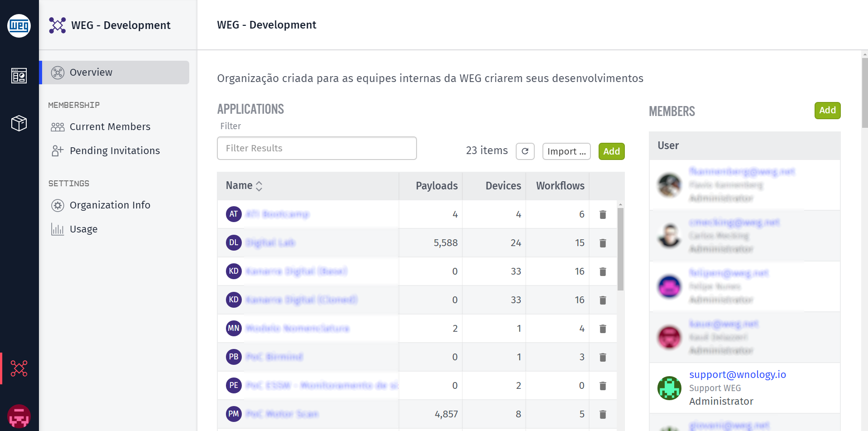Click the Filter Results input field
This screenshot has height=431, width=868.
click(317, 148)
